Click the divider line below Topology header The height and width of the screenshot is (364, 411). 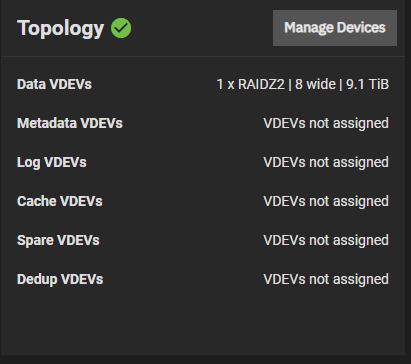click(203, 57)
